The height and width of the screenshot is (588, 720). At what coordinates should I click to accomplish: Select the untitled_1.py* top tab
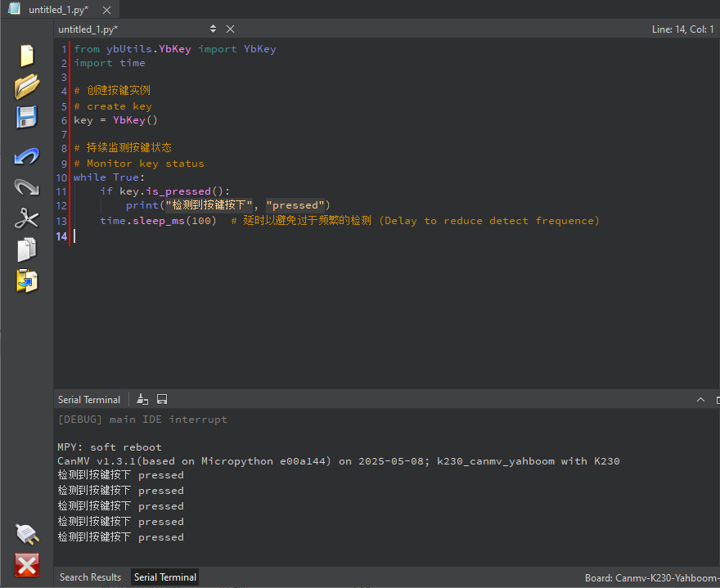58,10
